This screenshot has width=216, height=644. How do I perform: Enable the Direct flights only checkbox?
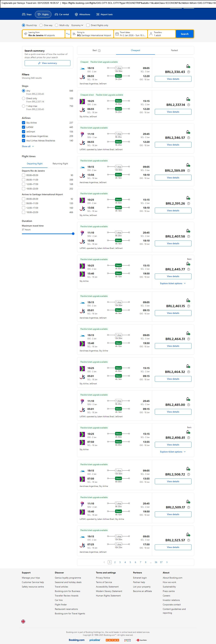pyautogui.click(x=88, y=25)
